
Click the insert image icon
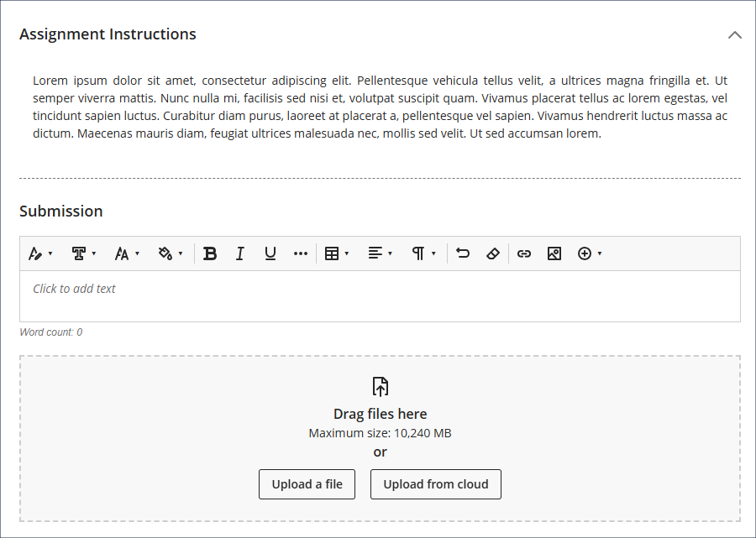(554, 253)
